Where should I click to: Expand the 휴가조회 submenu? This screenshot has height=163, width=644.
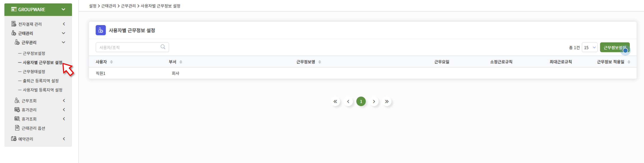point(64,119)
